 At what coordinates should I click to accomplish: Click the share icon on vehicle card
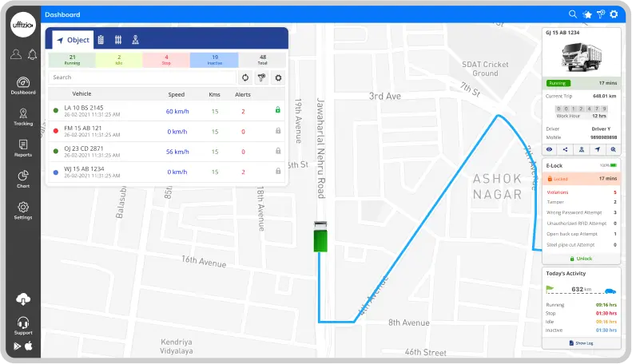click(565, 149)
